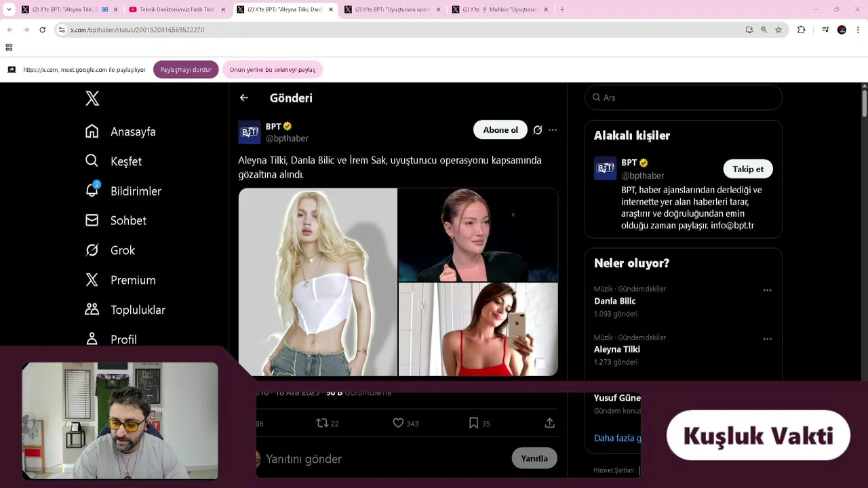Screen dimensions: 868x488
Task: Open the tab search dropdown
Action: 9,9
